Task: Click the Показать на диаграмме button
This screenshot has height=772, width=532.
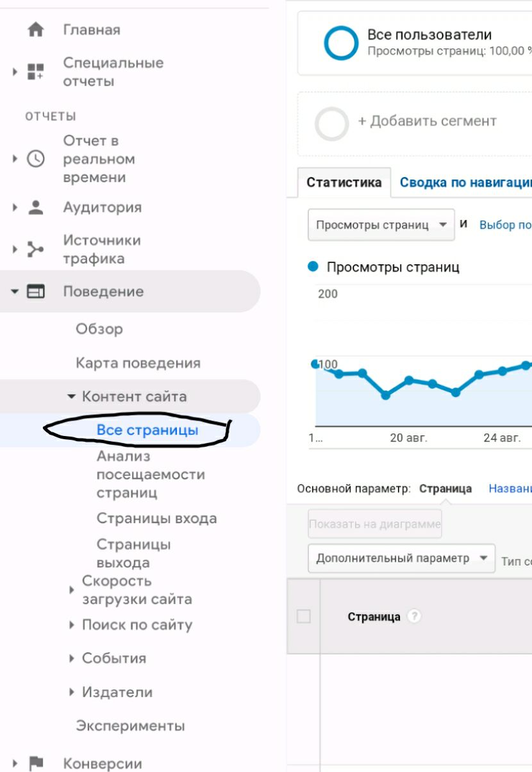Action: pyautogui.click(x=375, y=524)
